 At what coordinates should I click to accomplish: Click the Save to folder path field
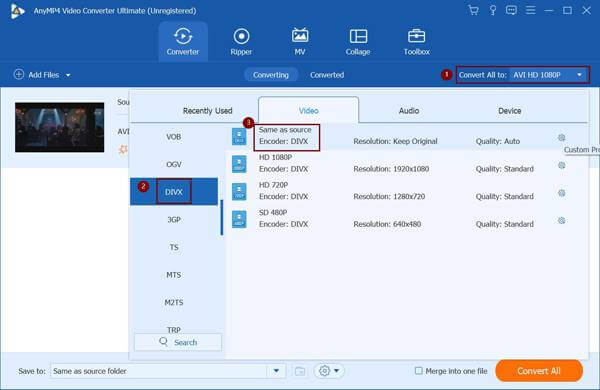pos(159,371)
